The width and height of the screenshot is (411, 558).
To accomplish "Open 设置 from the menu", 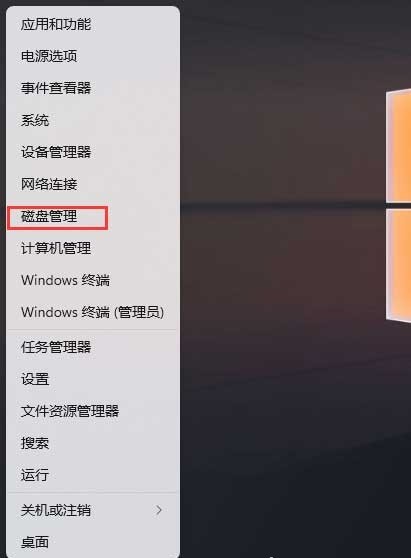I will [93, 379].
